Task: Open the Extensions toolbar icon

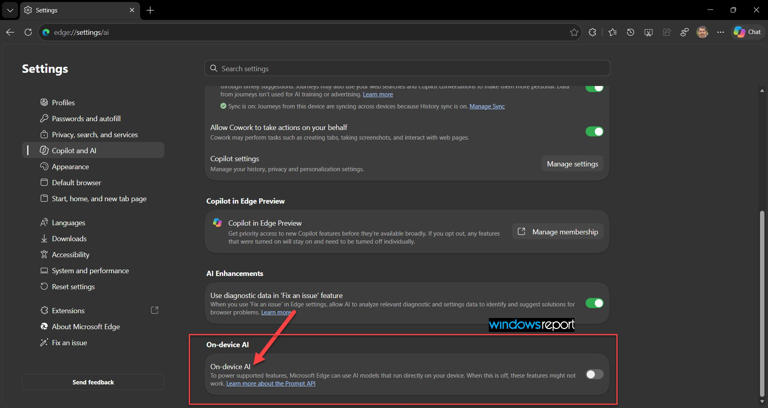Action: click(x=593, y=32)
